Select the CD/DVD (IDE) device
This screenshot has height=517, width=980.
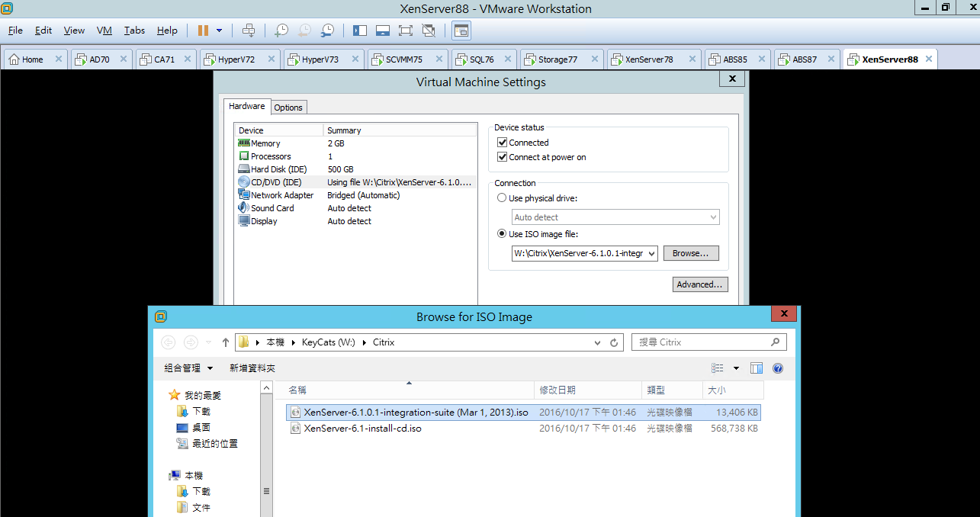point(354,182)
